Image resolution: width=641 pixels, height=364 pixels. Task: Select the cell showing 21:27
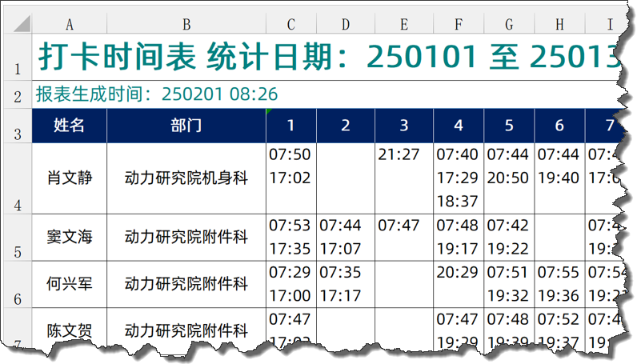(x=404, y=155)
